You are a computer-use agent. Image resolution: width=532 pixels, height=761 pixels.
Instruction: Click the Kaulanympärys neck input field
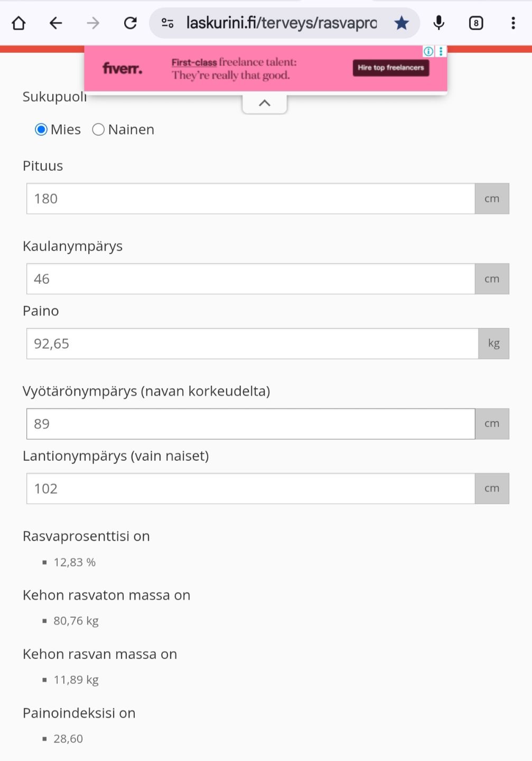click(x=250, y=279)
